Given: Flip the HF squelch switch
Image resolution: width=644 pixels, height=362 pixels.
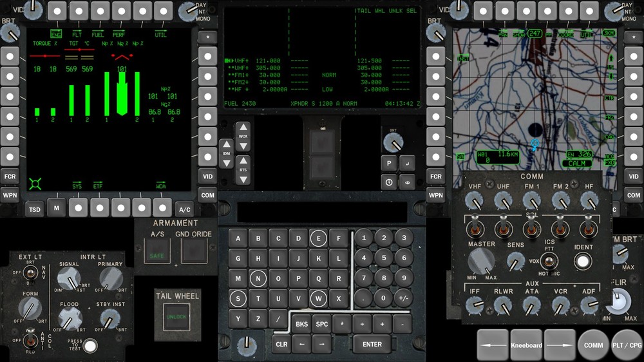Looking at the screenshot, I should click(588, 227).
